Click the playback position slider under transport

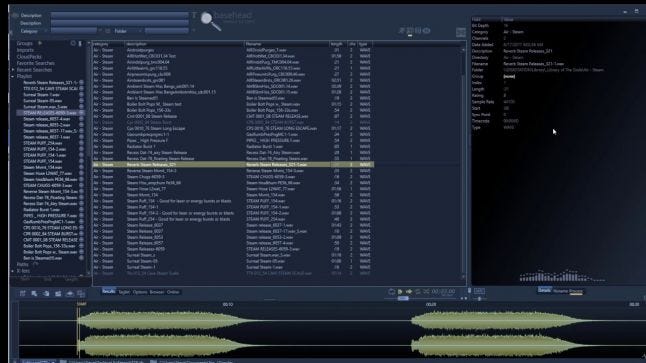coord(403,298)
